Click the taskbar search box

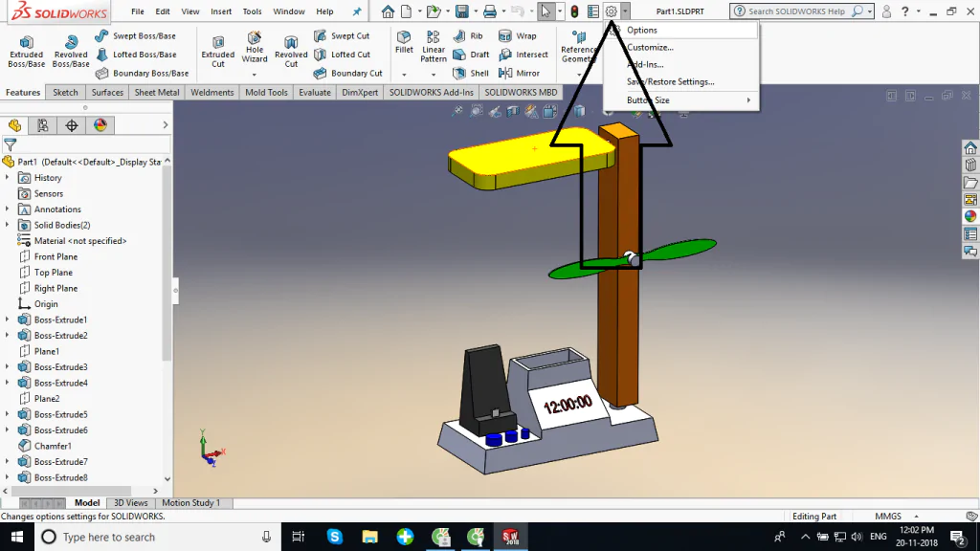(156, 538)
